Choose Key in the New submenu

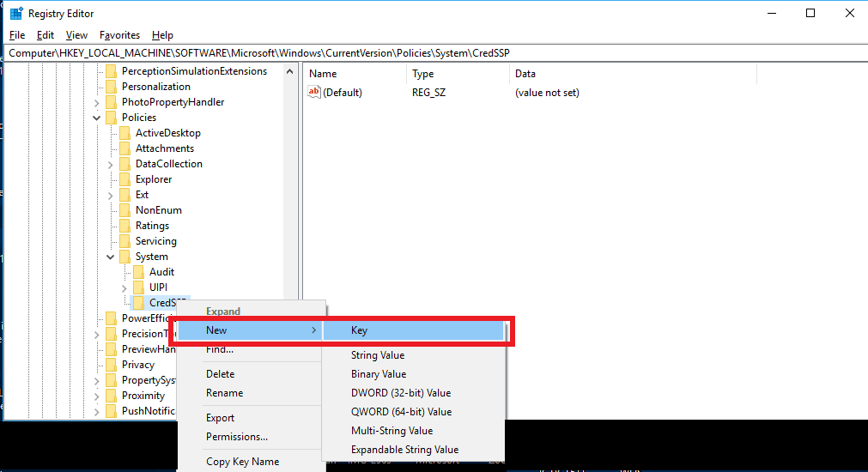(414, 330)
